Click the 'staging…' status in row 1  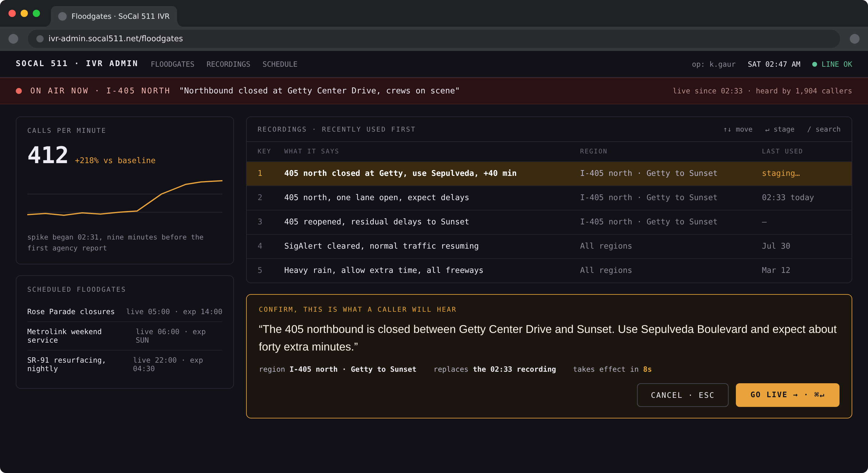click(781, 173)
